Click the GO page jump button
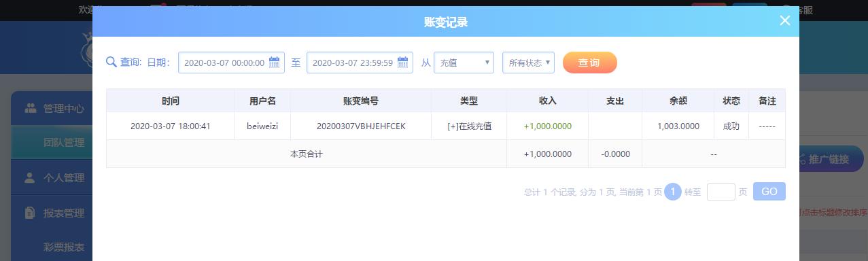This screenshot has height=261, width=868. (769, 192)
